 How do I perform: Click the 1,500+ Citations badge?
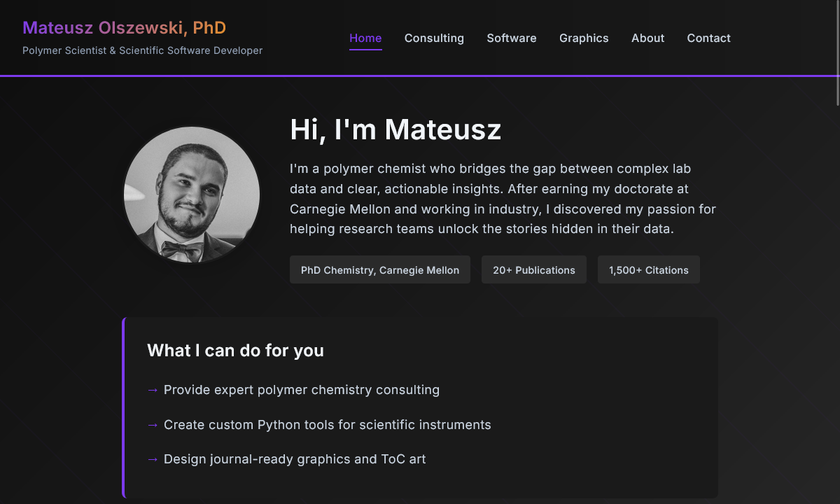pos(648,269)
